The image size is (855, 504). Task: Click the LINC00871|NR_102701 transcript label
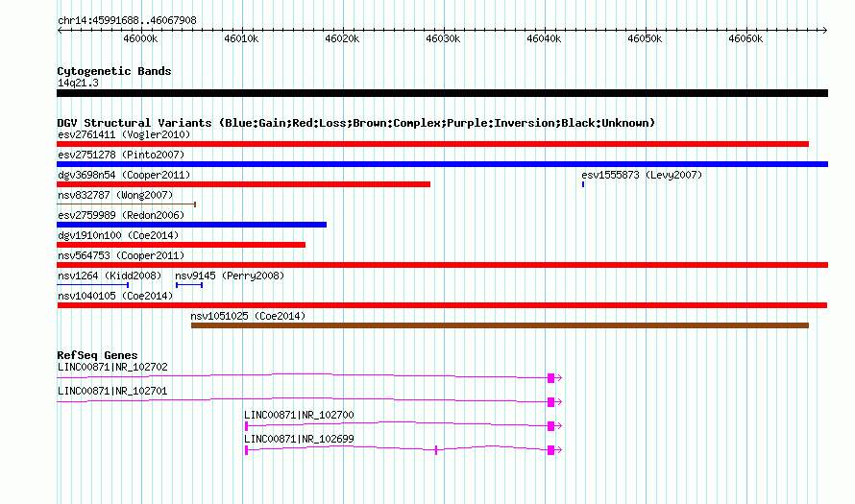coord(112,391)
